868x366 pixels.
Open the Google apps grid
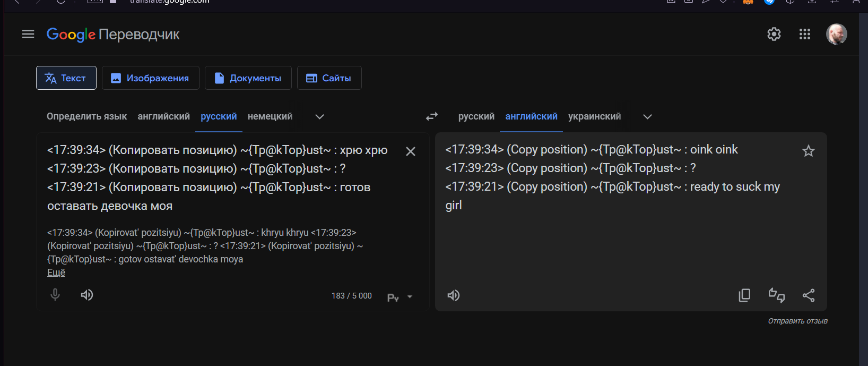tap(804, 34)
